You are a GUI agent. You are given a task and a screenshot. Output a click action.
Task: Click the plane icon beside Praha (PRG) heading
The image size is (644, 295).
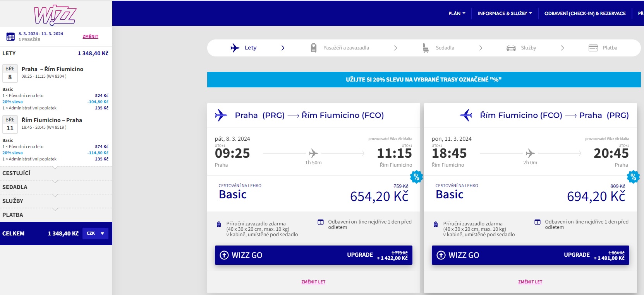[221, 115]
